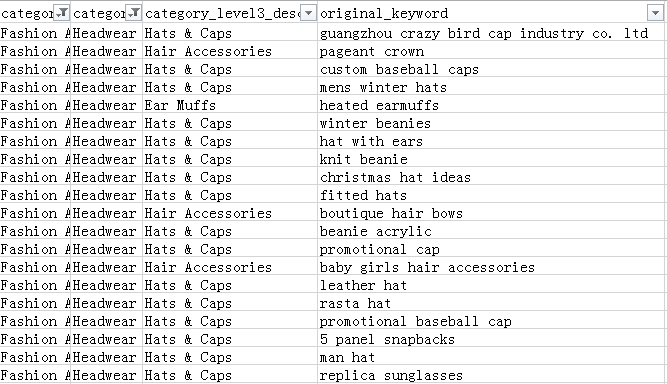This screenshot has height=384, width=667.
Task: Click cell with 'guangzhou crazy bird cap industry'
Action: [x=491, y=33]
